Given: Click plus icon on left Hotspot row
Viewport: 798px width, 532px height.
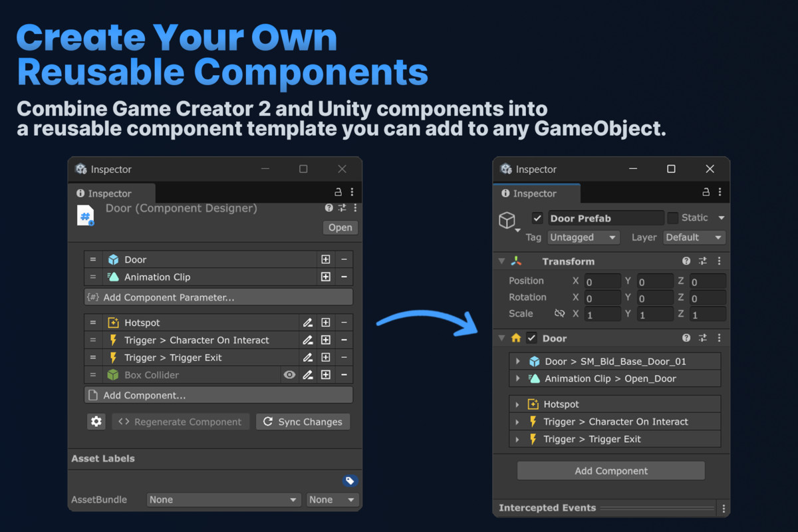Looking at the screenshot, I should pyautogui.click(x=326, y=323).
